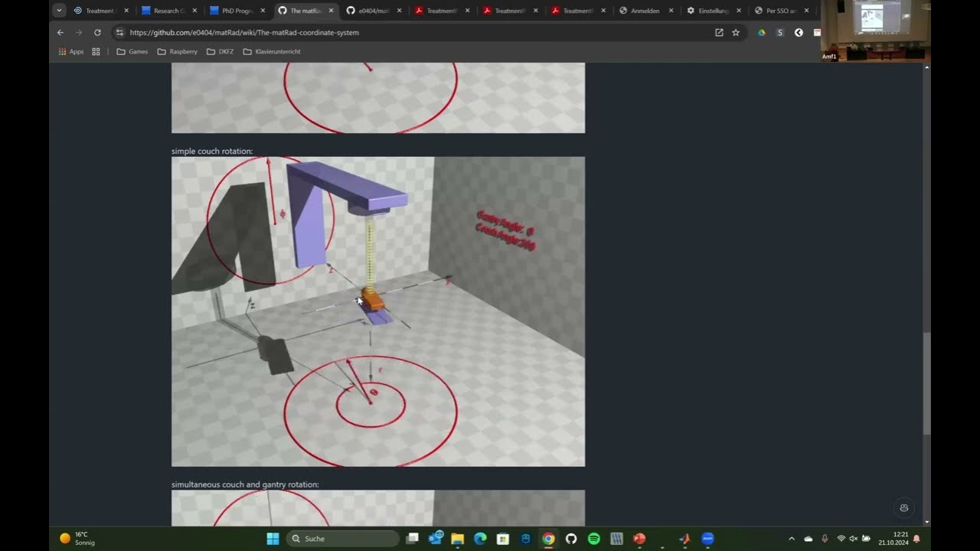The width and height of the screenshot is (980, 551).
Task: Open Wi-Fi network settings in tray
Action: (841, 539)
